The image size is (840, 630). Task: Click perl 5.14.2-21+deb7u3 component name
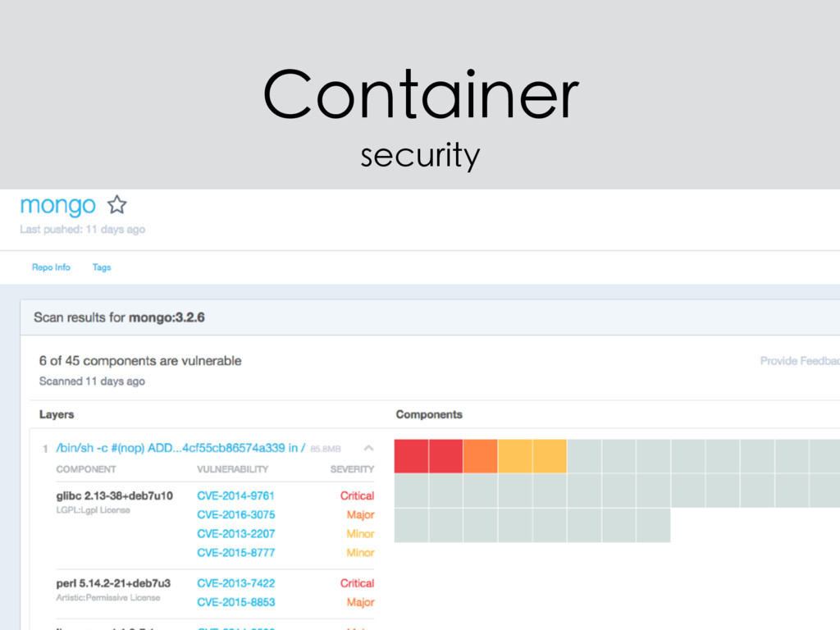point(113,583)
